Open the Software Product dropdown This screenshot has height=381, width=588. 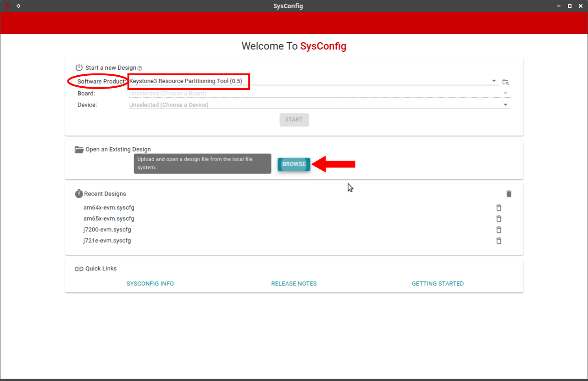click(x=494, y=81)
